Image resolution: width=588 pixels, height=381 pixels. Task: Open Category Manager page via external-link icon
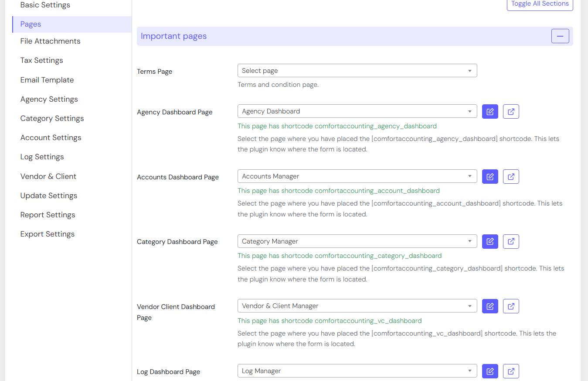click(511, 241)
